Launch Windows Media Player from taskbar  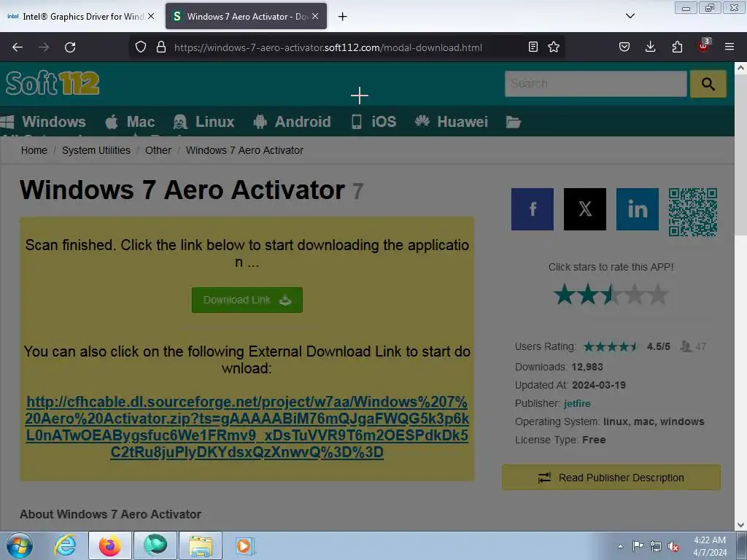[x=245, y=545]
